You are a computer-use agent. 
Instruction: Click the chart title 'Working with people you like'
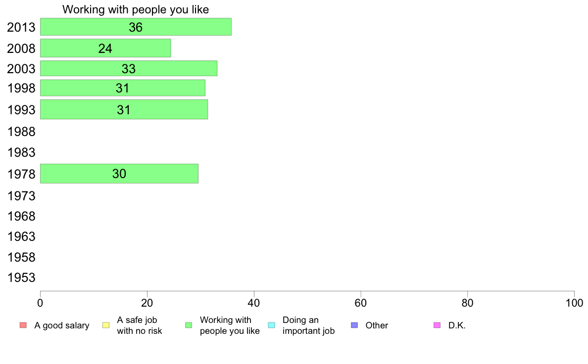pos(136,9)
